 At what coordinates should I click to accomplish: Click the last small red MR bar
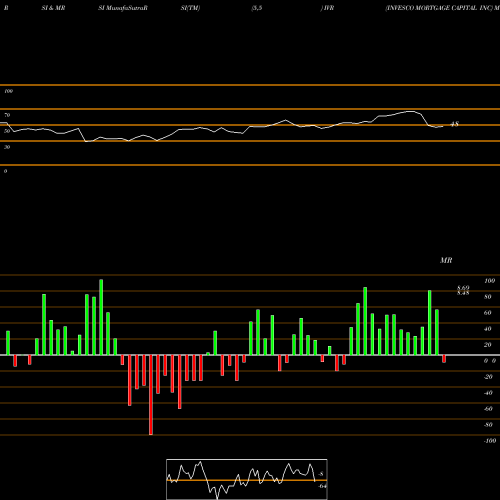pos(444,359)
